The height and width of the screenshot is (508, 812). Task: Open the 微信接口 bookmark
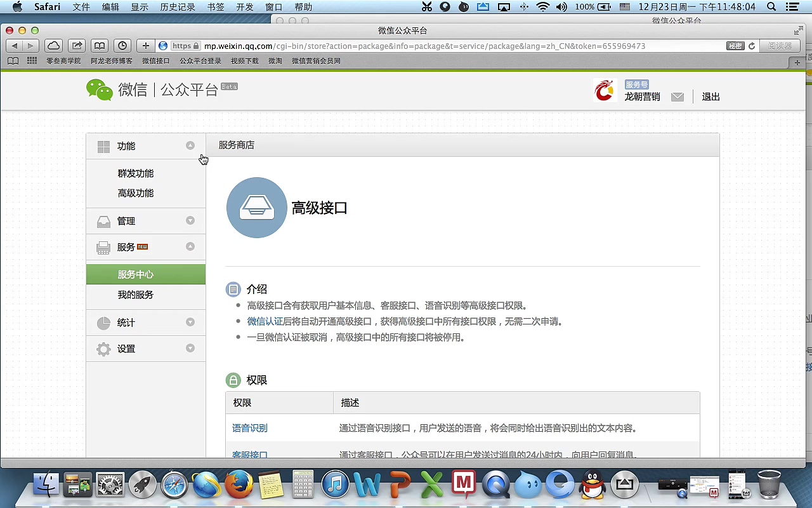coord(156,61)
